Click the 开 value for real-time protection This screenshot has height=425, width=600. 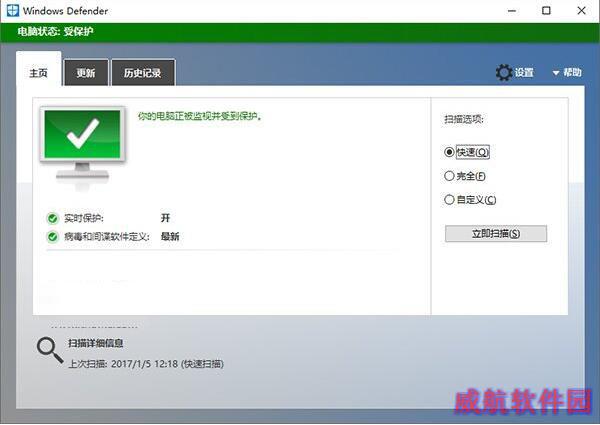165,218
